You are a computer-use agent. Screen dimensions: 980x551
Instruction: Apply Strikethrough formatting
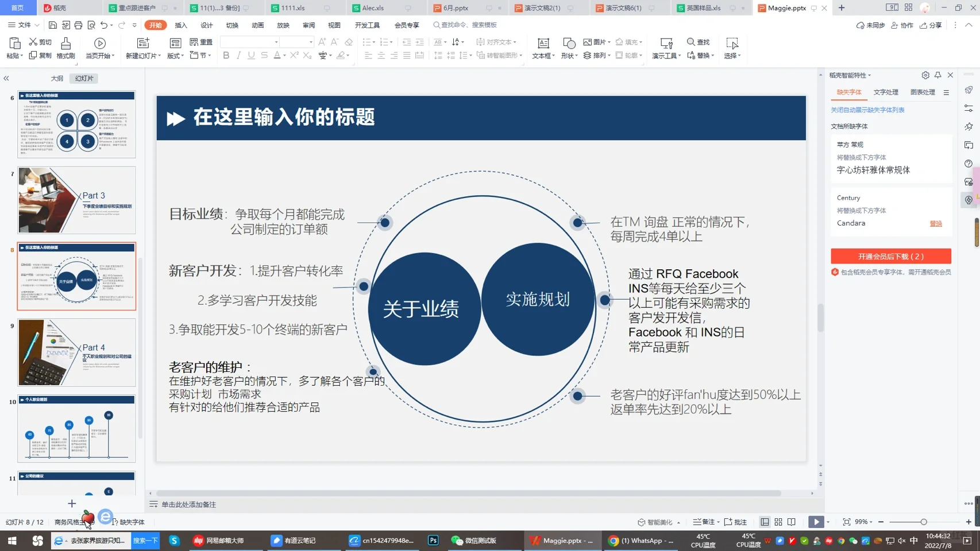pos(264,56)
